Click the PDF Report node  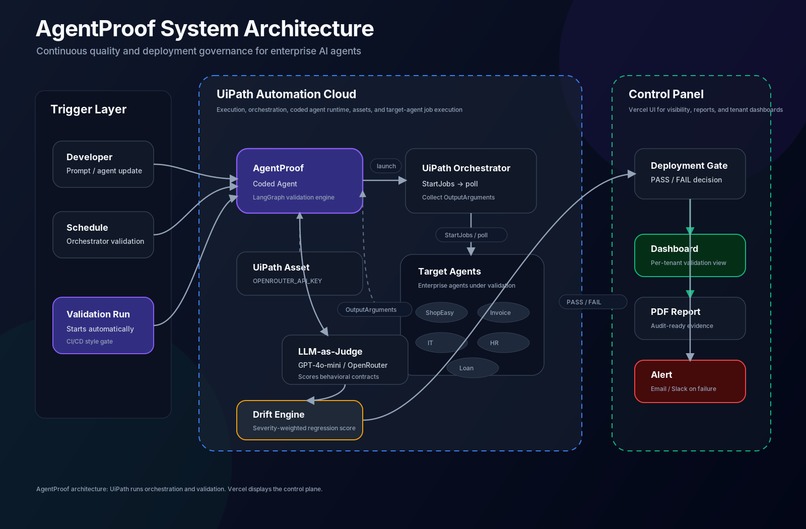point(690,318)
